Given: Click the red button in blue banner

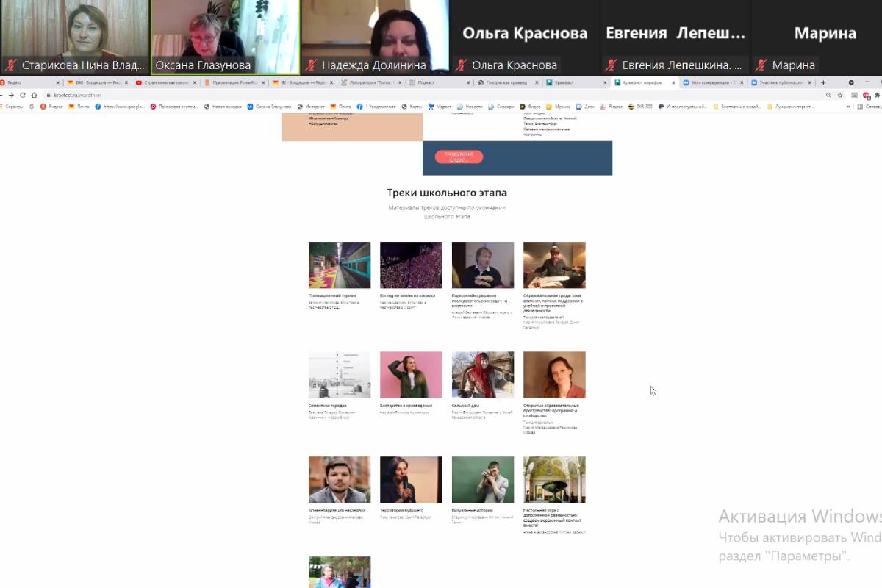Looking at the screenshot, I should click(459, 157).
